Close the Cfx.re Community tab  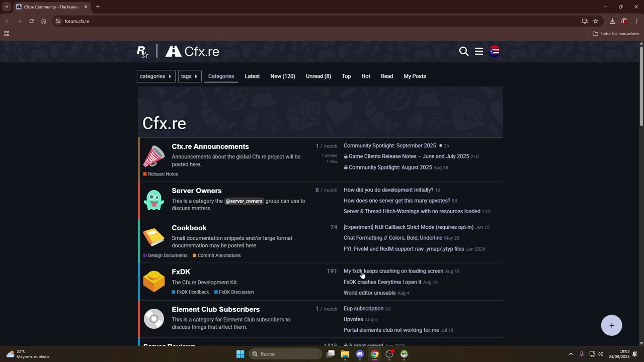click(86, 7)
